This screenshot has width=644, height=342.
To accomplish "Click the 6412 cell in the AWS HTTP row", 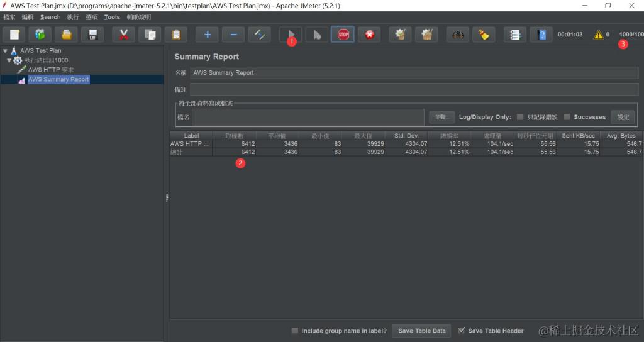I will click(x=234, y=144).
